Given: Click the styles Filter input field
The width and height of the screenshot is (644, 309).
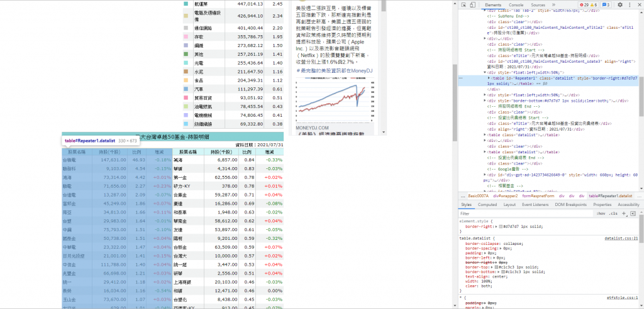Looking at the screenshot, I should (x=526, y=214).
